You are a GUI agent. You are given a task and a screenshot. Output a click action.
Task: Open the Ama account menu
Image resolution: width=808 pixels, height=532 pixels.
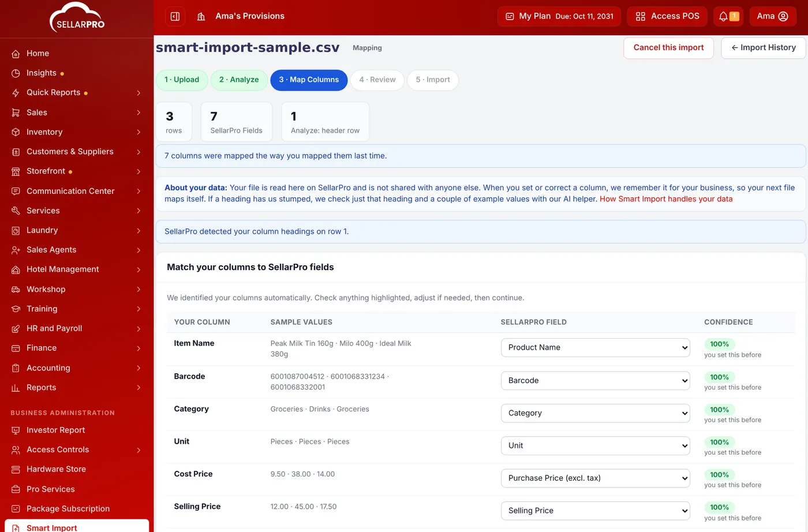[773, 16]
